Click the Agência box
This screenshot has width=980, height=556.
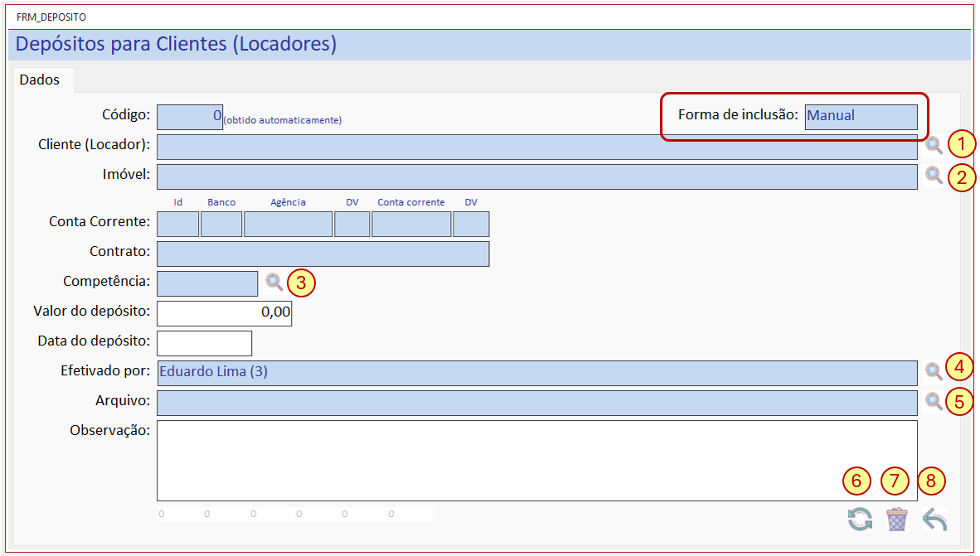(289, 225)
